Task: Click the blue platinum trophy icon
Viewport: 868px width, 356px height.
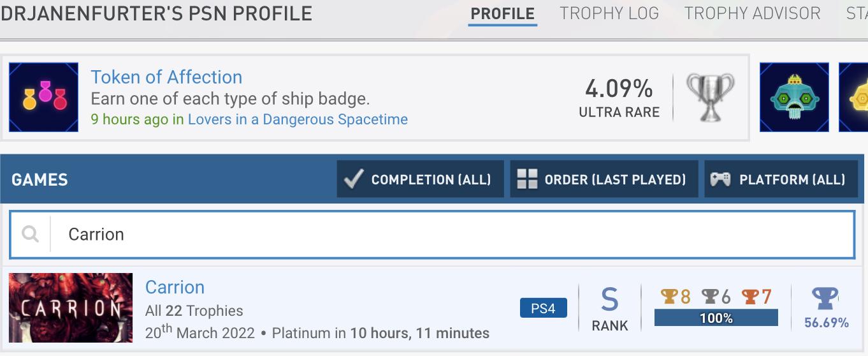Action: (825, 298)
